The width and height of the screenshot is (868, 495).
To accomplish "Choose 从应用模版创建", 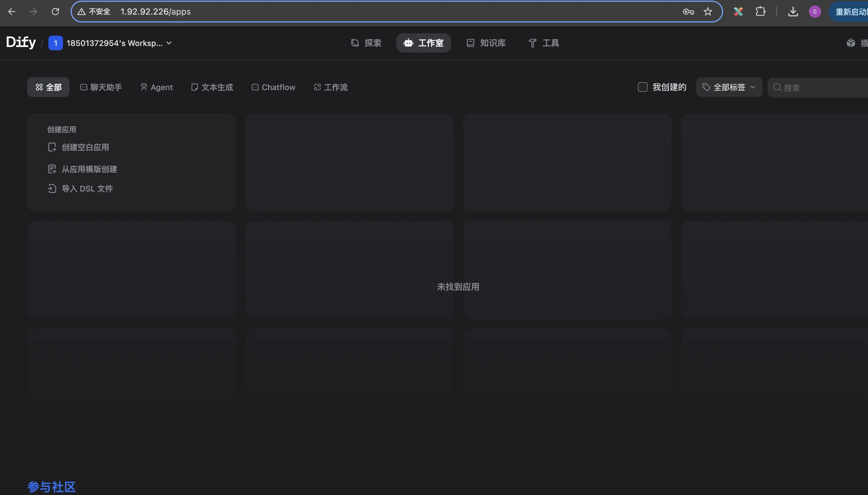I will tap(89, 169).
